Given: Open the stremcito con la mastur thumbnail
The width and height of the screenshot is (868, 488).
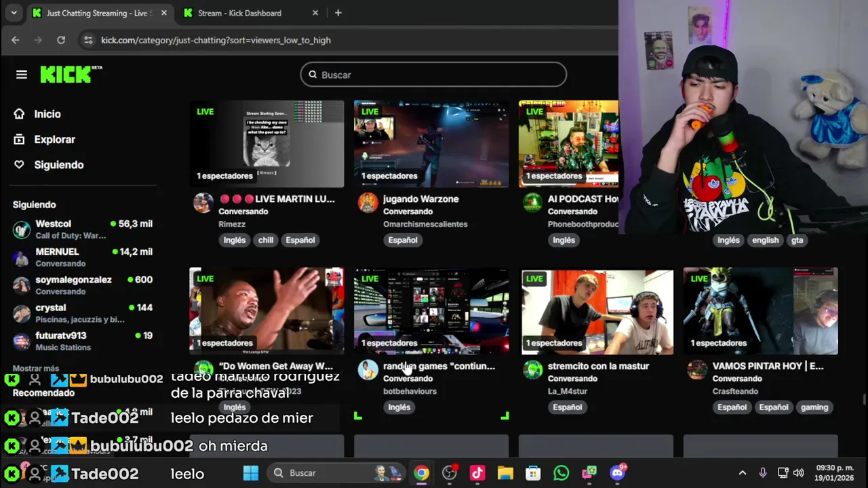Looking at the screenshot, I should 596,311.
